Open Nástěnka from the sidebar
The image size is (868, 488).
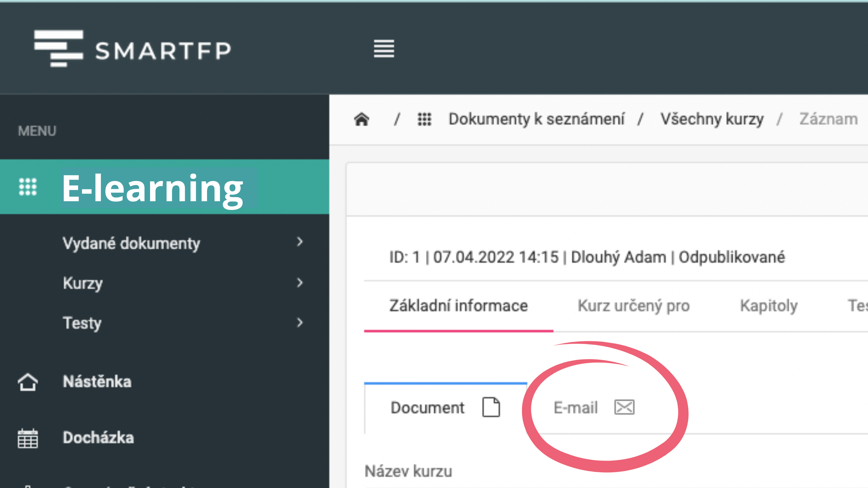pyautogui.click(x=97, y=382)
